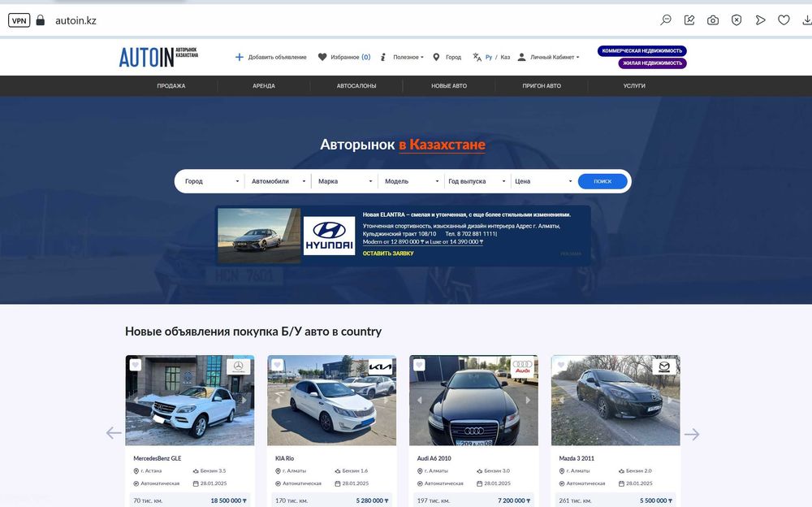Viewport: 812px width, 507px height.
Task: Advance listings with right carousel arrow
Action: (x=692, y=434)
